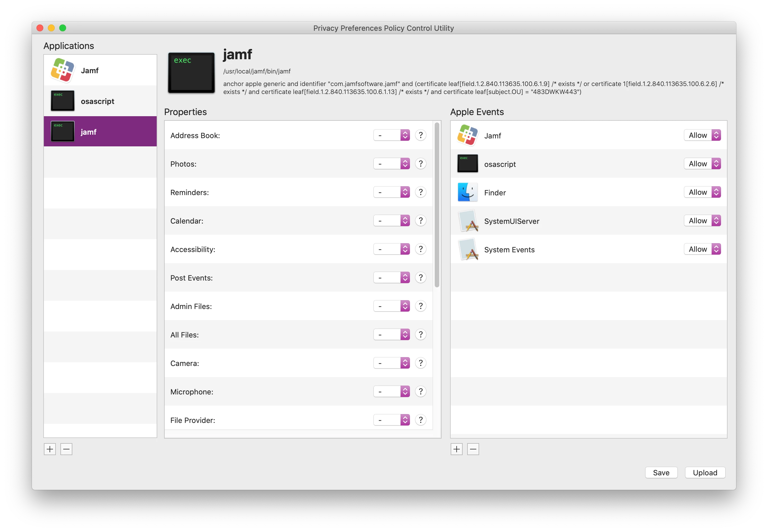Open the Reminders permission dropdown
The height and width of the screenshot is (532, 768).
point(391,192)
